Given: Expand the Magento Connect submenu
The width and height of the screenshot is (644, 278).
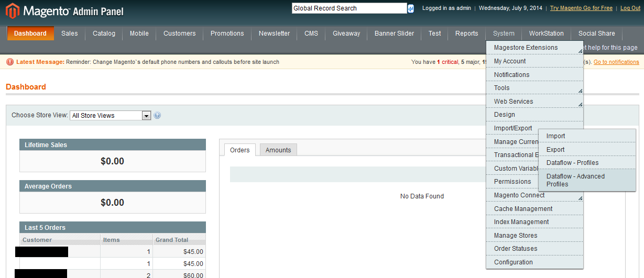Looking at the screenshot, I should (x=534, y=195).
